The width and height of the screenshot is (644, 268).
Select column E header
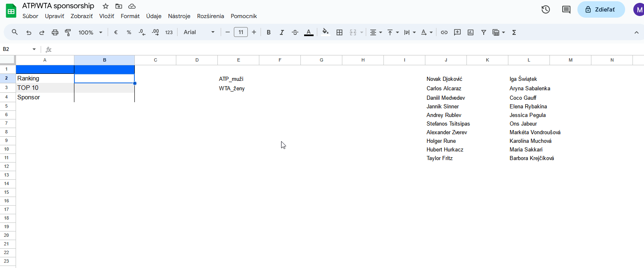click(x=238, y=60)
